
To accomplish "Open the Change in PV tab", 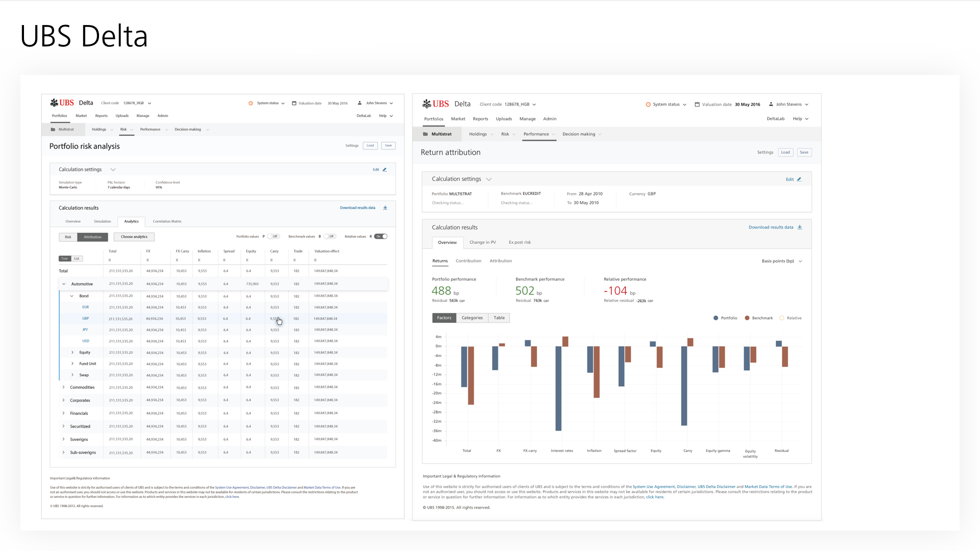I will [x=482, y=242].
